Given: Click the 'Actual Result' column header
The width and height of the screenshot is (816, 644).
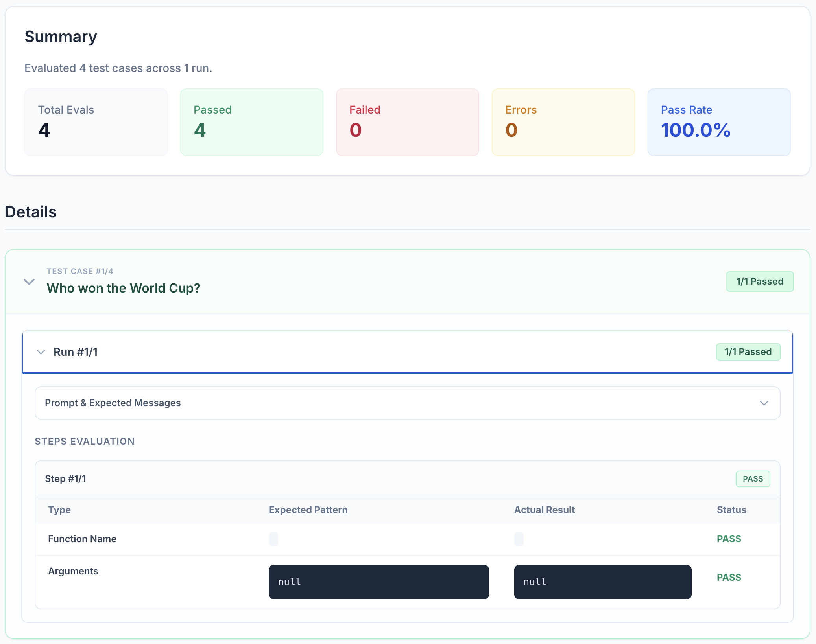Looking at the screenshot, I should (545, 510).
